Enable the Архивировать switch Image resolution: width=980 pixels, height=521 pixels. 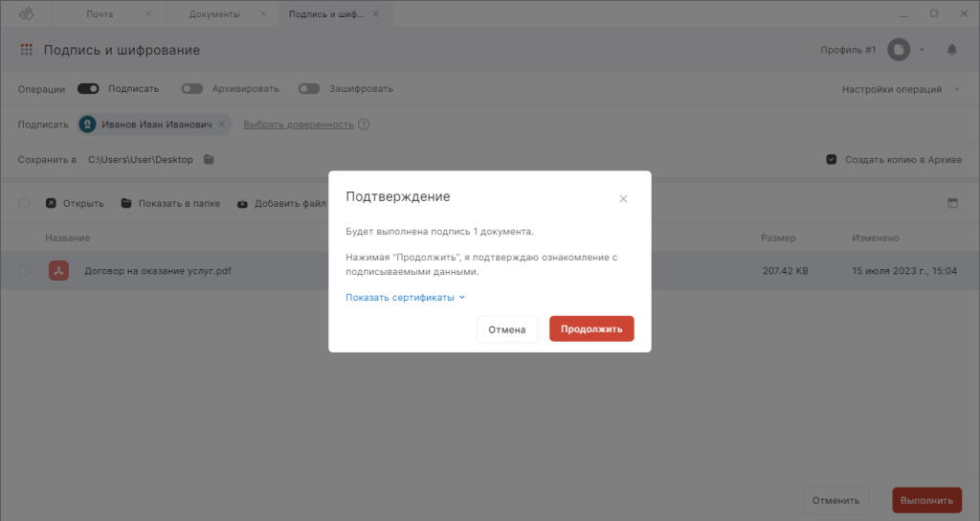click(191, 89)
